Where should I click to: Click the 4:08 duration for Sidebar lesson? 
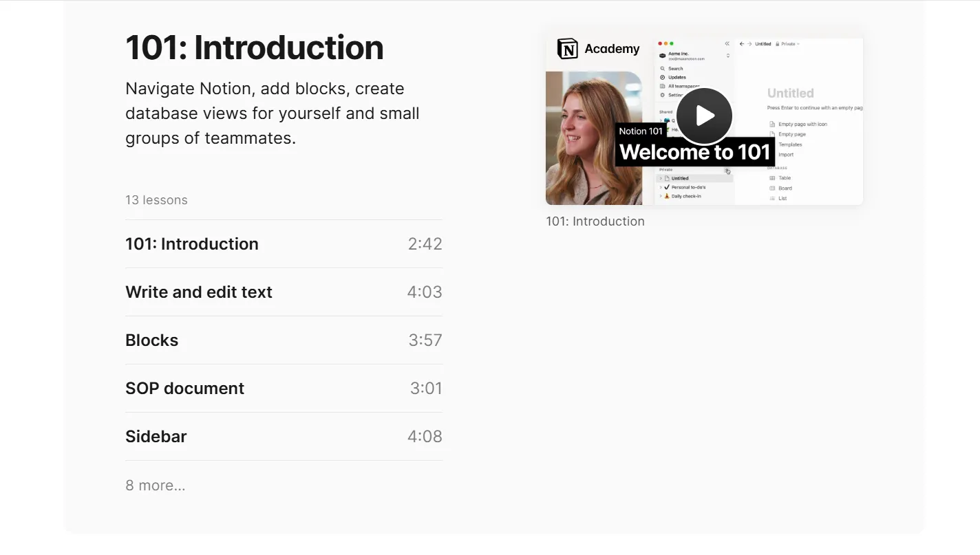point(425,437)
